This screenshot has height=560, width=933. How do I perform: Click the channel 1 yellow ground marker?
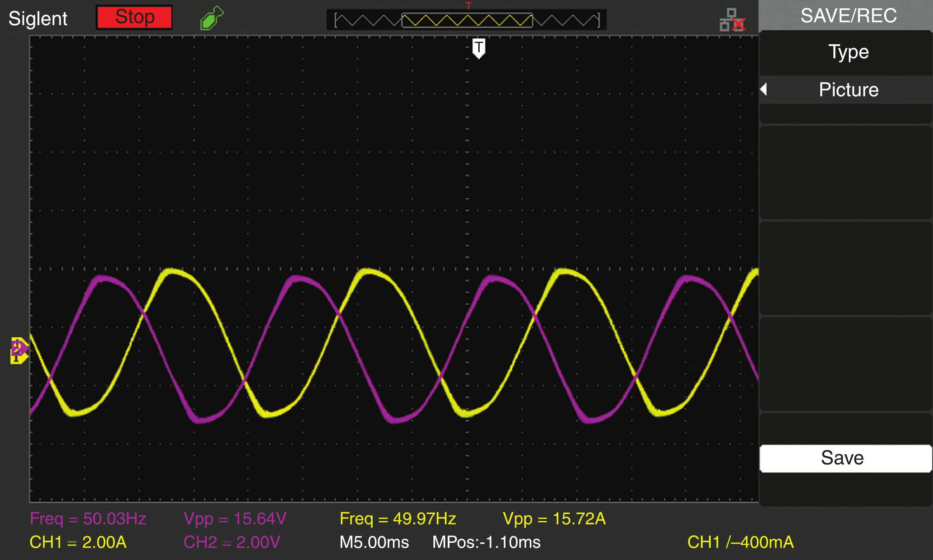(x=17, y=359)
